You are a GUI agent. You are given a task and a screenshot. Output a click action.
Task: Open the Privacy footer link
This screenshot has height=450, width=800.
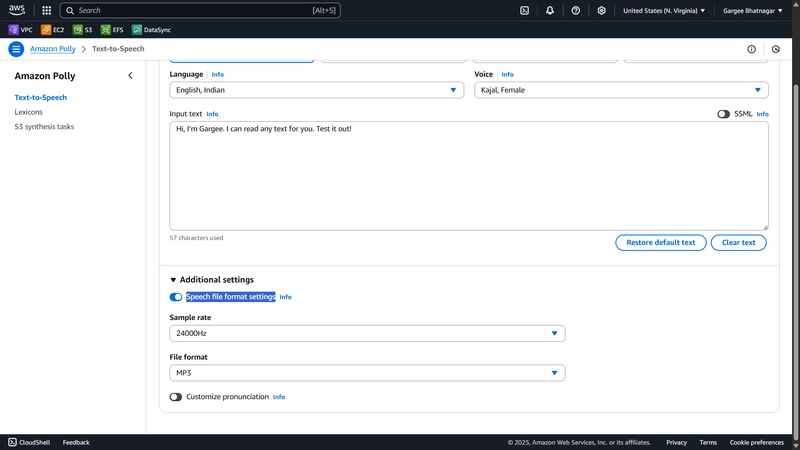coord(676,442)
